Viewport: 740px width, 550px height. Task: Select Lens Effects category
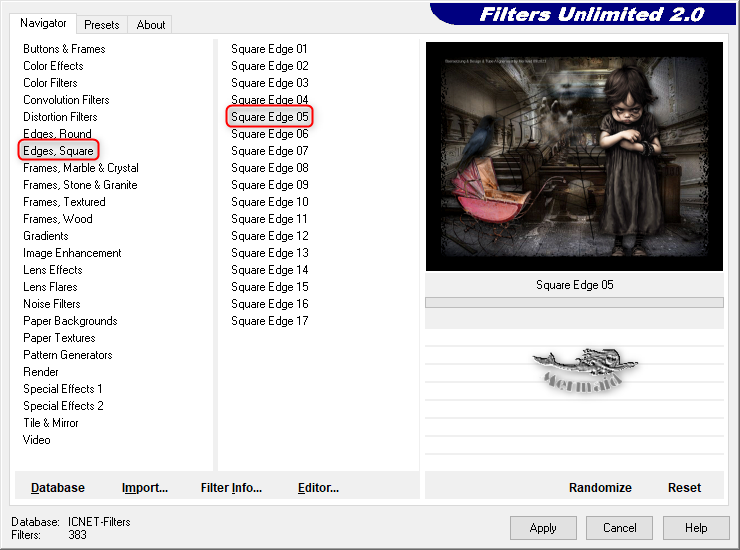tap(53, 270)
